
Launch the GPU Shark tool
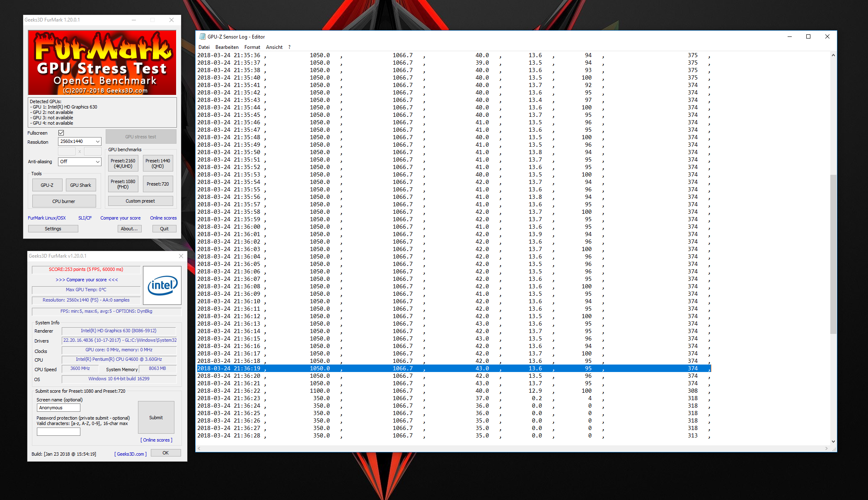click(81, 185)
